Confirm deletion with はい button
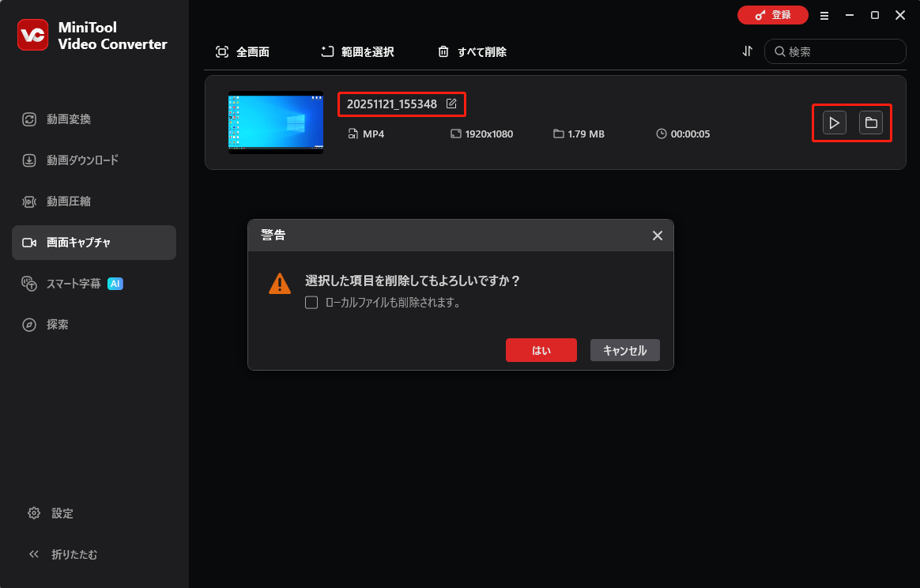 [541, 350]
